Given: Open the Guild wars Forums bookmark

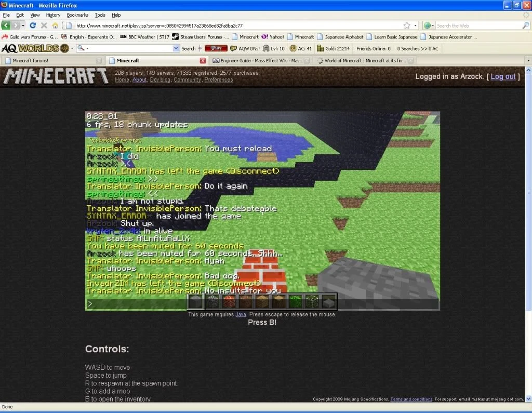Looking at the screenshot, I should pyautogui.click(x=30, y=37).
